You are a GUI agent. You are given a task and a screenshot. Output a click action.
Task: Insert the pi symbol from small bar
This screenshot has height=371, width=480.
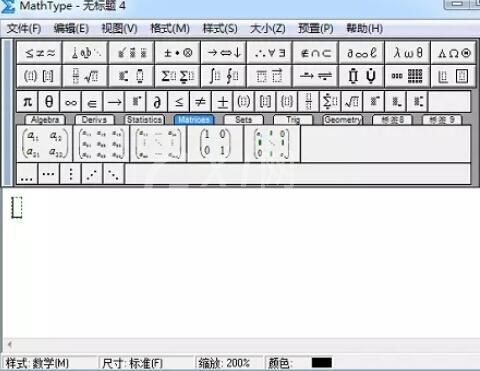pos(28,101)
